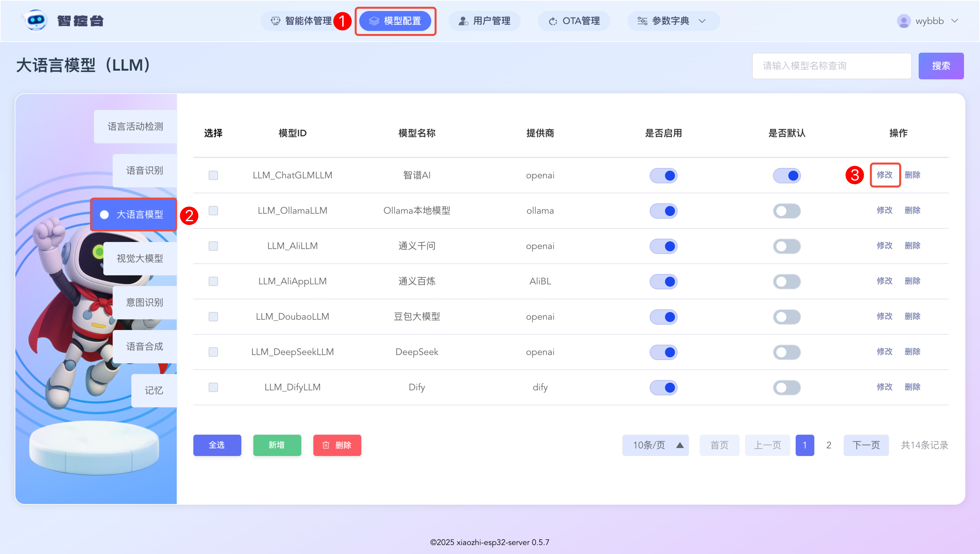Switch to the 语音识别 sidebar tab

145,171
